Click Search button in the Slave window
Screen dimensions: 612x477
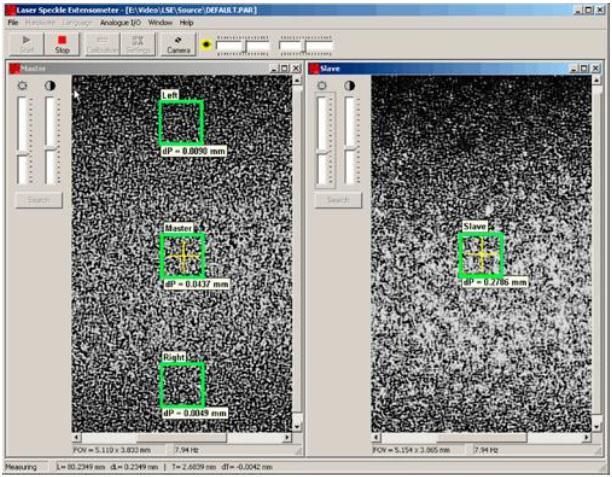point(338,200)
